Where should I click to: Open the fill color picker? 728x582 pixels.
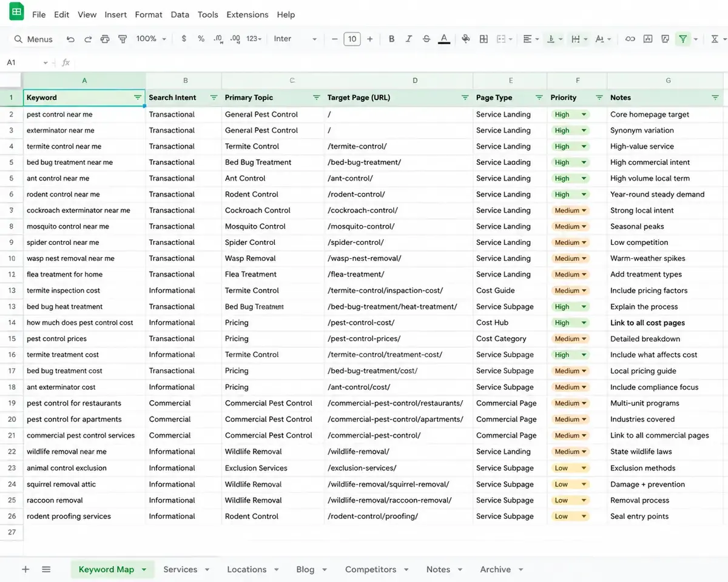[x=466, y=39]
